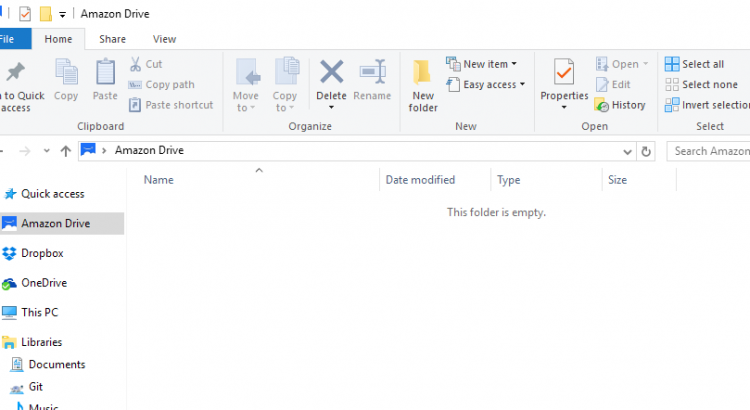Open the Move to dropdown
This screenshot has height=410, width=750.
246,86
